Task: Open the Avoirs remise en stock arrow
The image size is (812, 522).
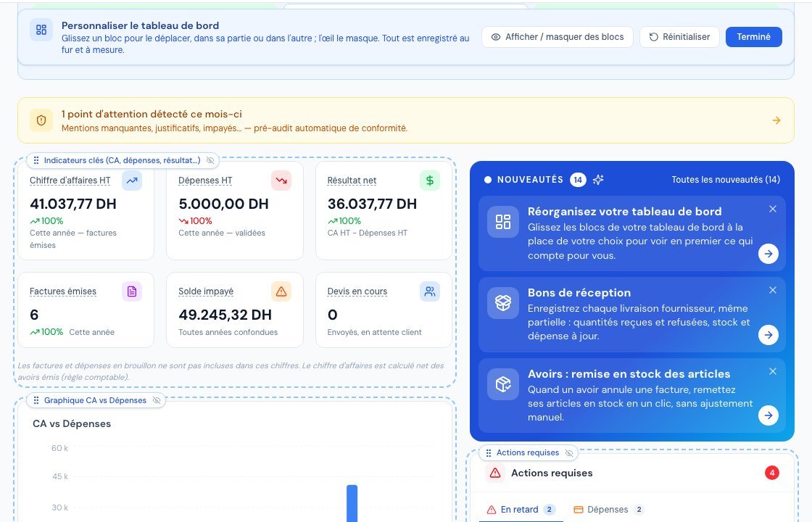Action: tap(768, 415)
